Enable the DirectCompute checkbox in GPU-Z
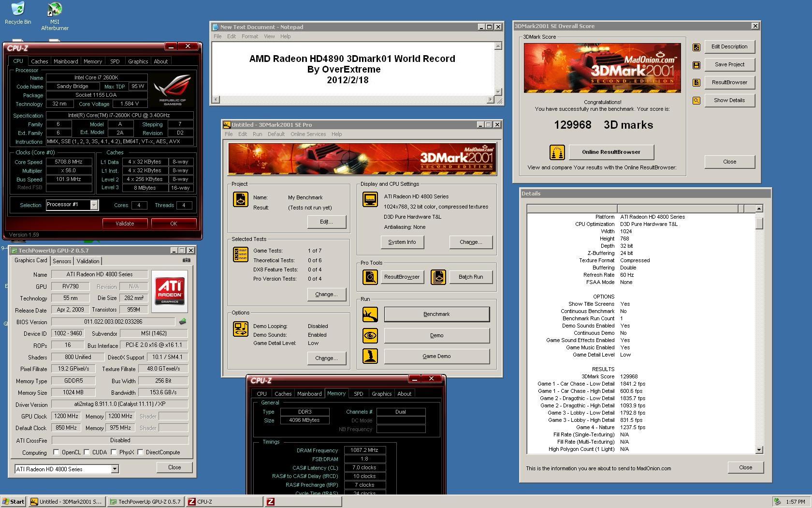 pos(140,452)
